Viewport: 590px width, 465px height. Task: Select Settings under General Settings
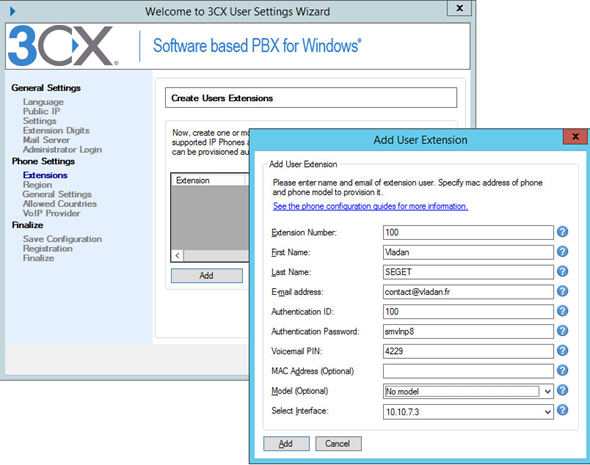pyautogui.click(x=40, y=121)
